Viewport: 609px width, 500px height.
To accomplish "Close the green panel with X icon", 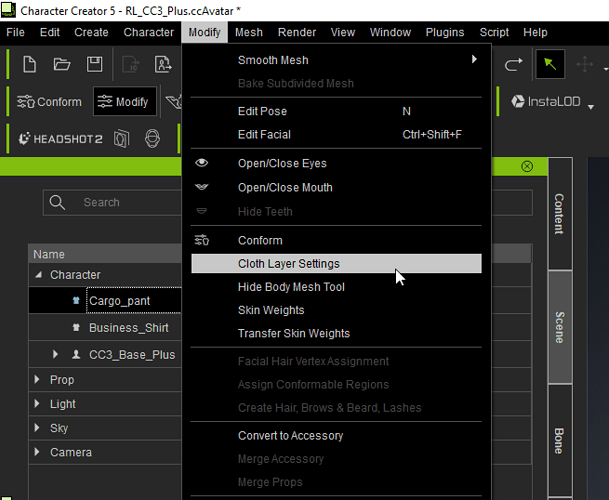I will tap(527, 167).
